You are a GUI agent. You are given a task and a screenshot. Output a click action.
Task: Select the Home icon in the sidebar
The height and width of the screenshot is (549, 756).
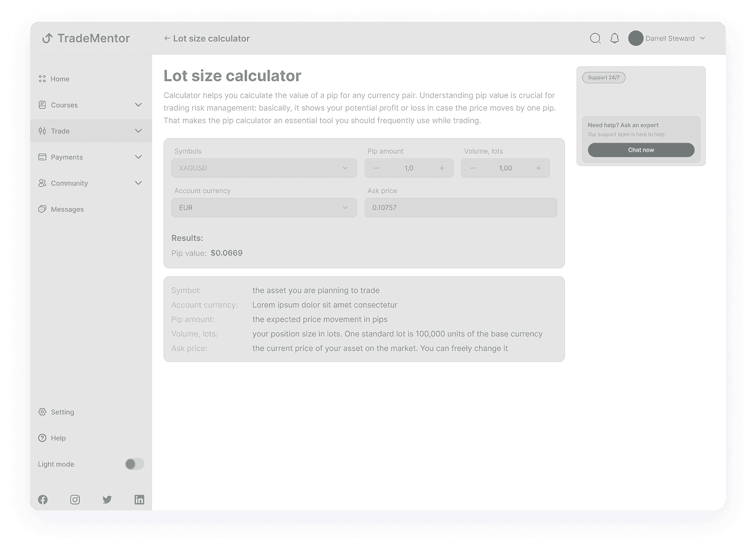pos(42,79)
